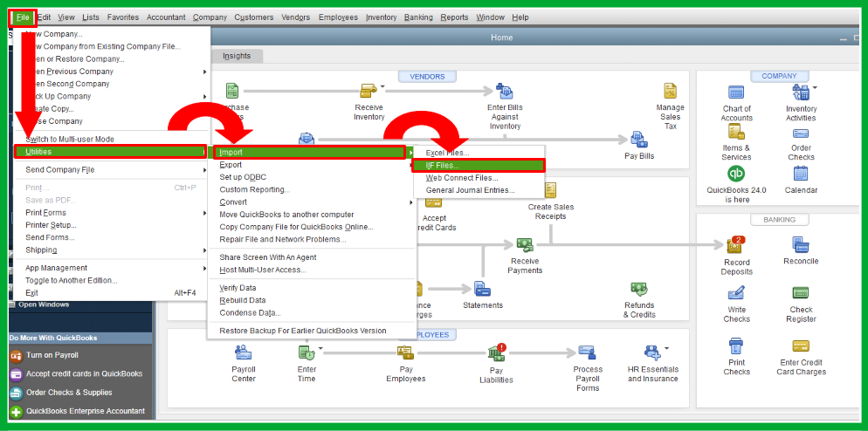868x431 pixels.
Task: Click the VENDORS section header button
Action: 427,77
